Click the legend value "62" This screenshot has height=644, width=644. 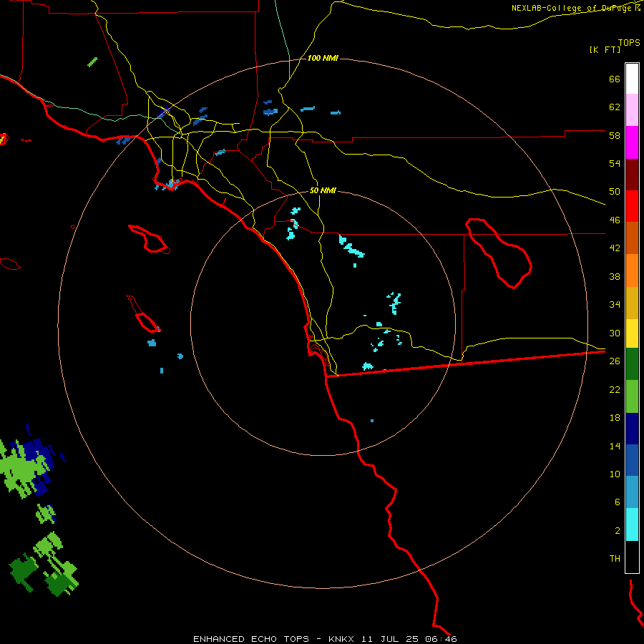[615, 107]
